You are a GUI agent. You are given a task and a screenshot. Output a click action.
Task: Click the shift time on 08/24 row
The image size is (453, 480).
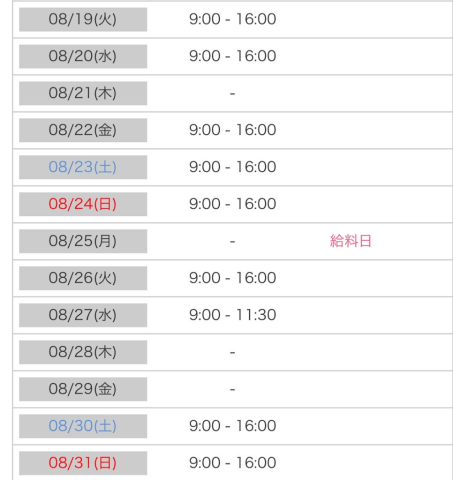pyautogui.click(x=233, y=204)
